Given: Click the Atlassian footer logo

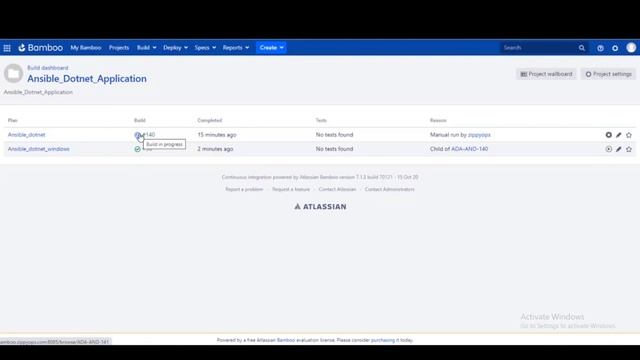Looking at the screenshot, I should point(320,207).
